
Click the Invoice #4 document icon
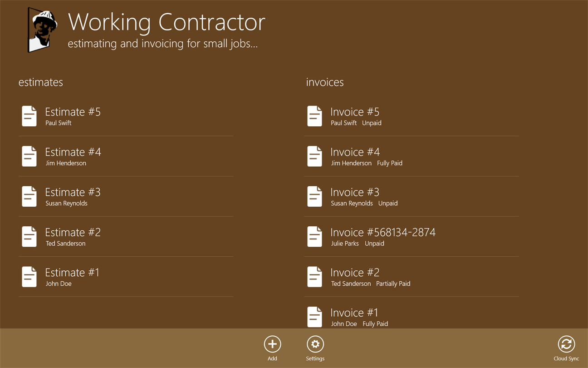coord(314,156)
